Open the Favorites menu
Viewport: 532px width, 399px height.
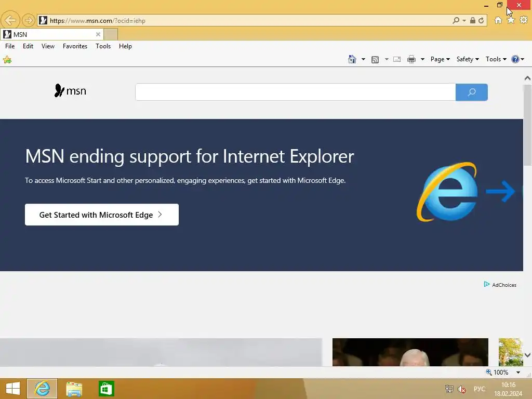(x=75, y=46)
